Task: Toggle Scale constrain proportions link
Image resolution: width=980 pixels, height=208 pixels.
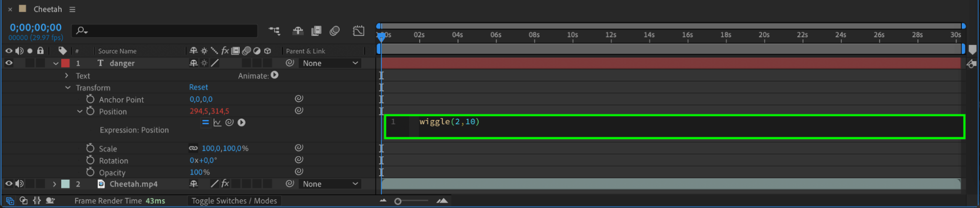Action: [193, 148]
